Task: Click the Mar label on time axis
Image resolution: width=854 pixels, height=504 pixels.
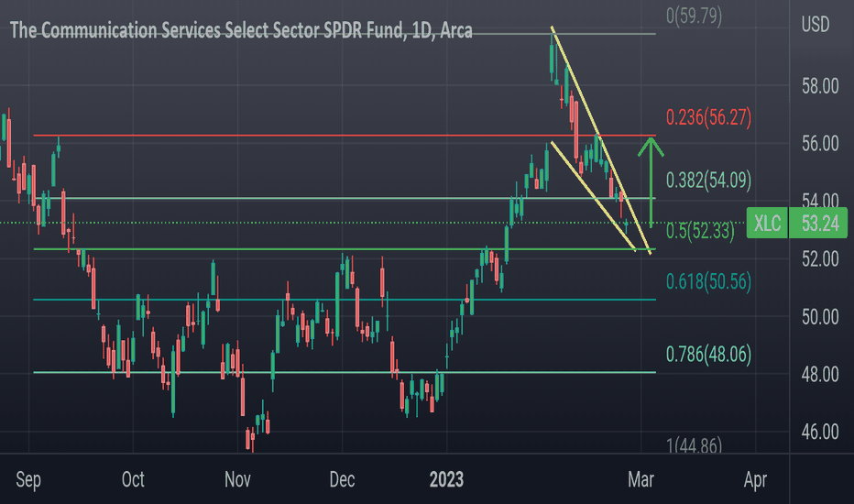Action: [x=640, y=479]
